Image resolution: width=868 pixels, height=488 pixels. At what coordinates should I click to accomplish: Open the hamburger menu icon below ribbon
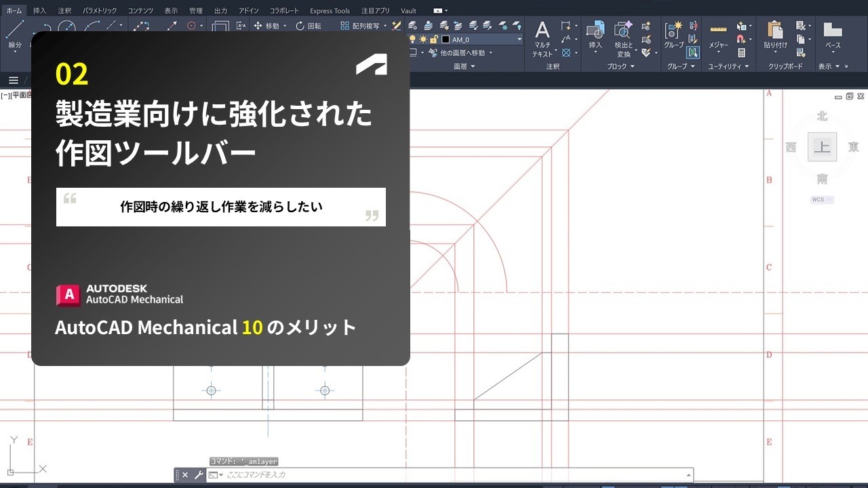click(13, 81)
